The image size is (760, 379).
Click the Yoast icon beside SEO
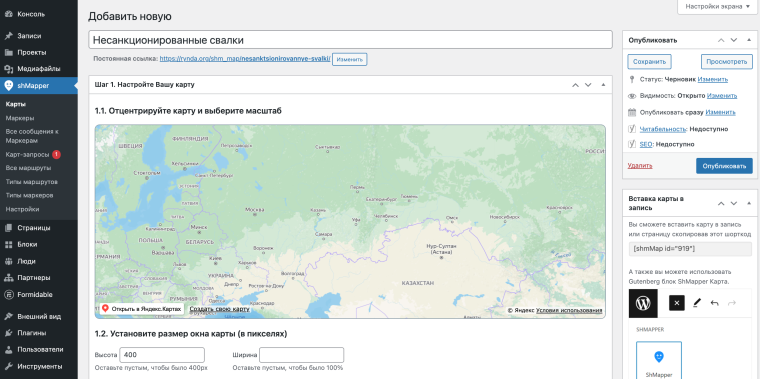632,144
